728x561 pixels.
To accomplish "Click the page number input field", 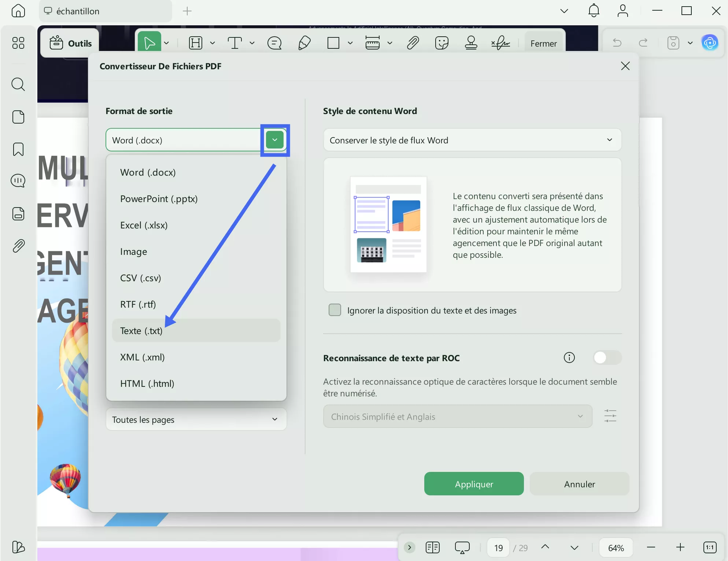I will (498, 547).
